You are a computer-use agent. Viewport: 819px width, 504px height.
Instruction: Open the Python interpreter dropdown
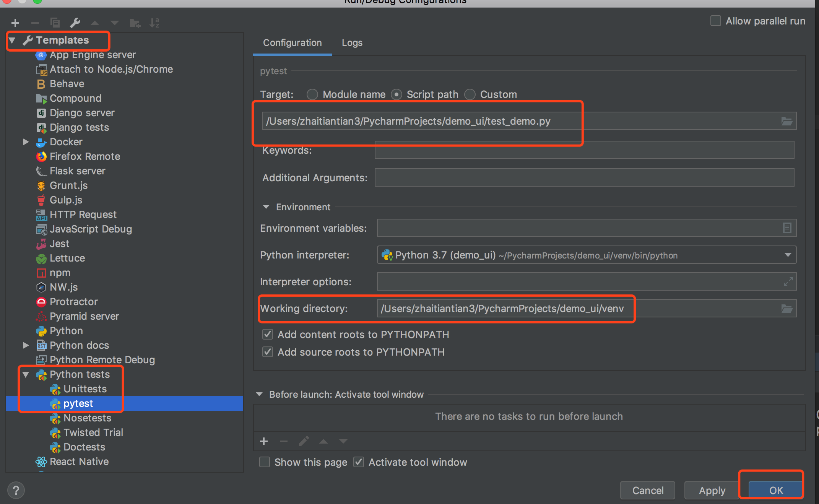pyautogui.click(x=788, y=255)
